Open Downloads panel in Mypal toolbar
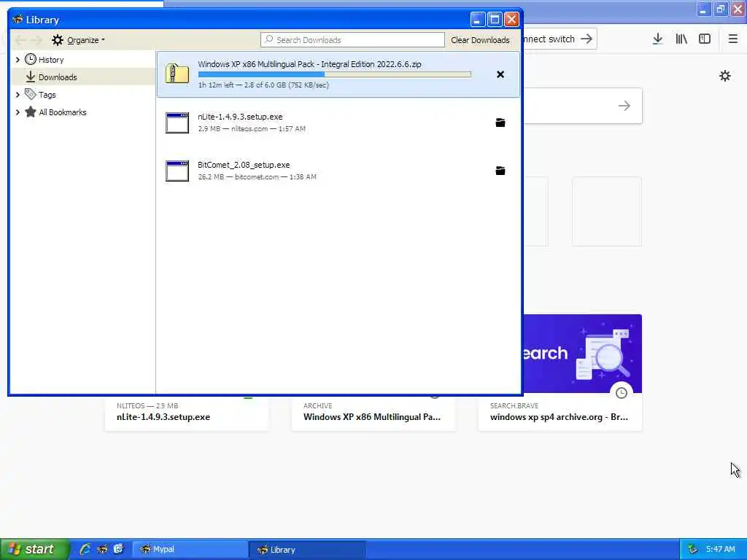This screenshot has width=747, height=560. (x=658, y=39)
